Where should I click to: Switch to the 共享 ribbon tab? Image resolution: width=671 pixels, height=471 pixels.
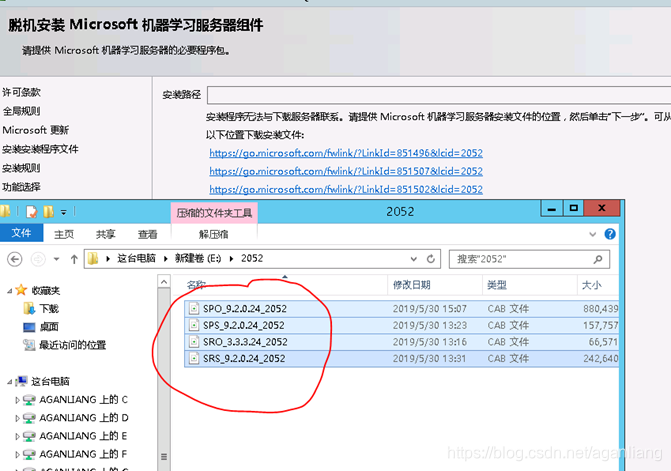click(106, 234)
